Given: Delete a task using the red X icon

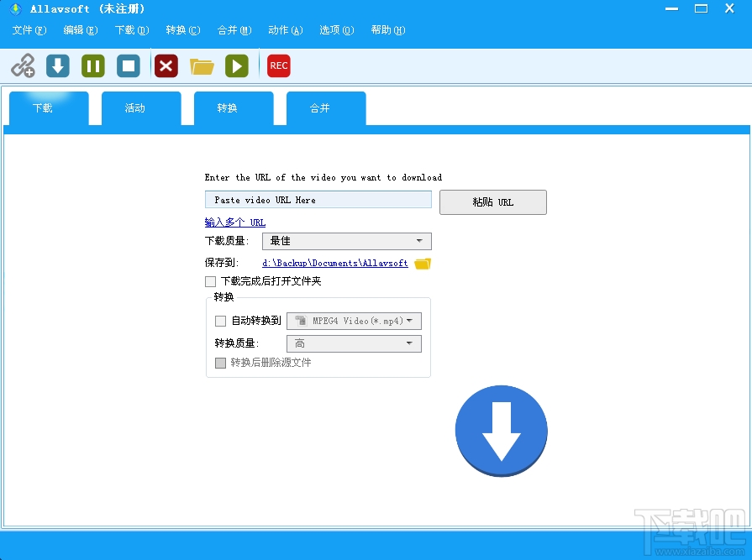Looking at the screenshot, I should 166,65.
